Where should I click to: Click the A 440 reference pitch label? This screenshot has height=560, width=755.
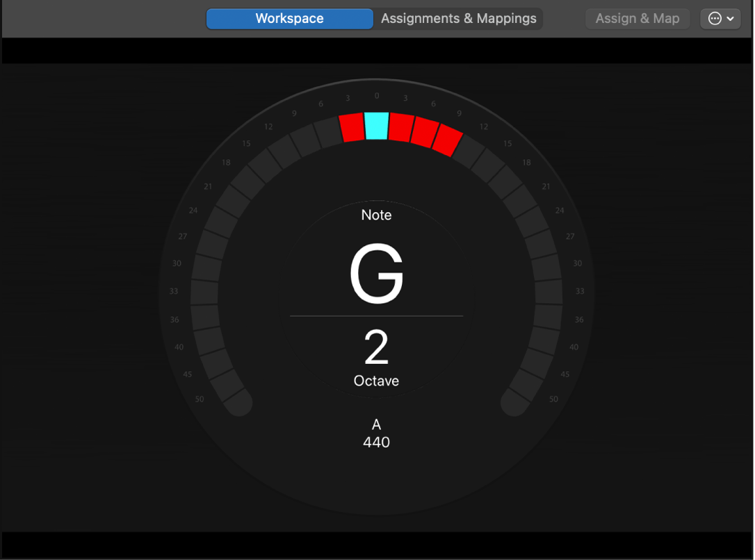tap(376, 434)
